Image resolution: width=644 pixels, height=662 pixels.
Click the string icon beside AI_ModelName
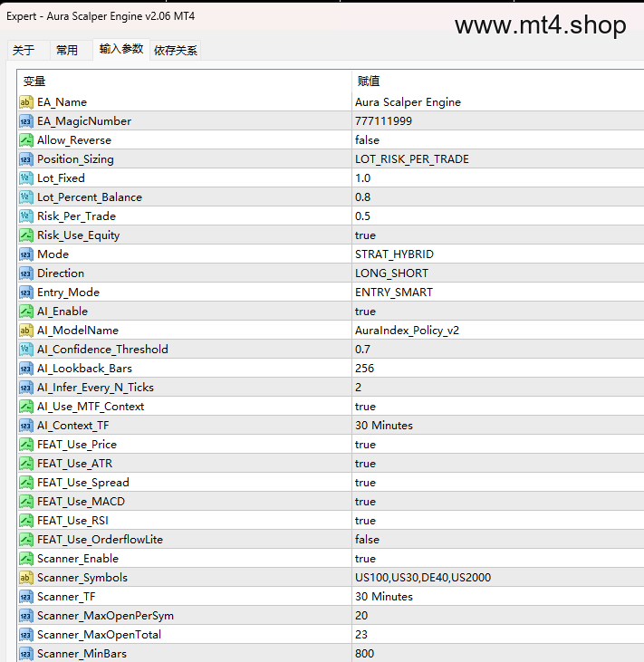[25, 331]
